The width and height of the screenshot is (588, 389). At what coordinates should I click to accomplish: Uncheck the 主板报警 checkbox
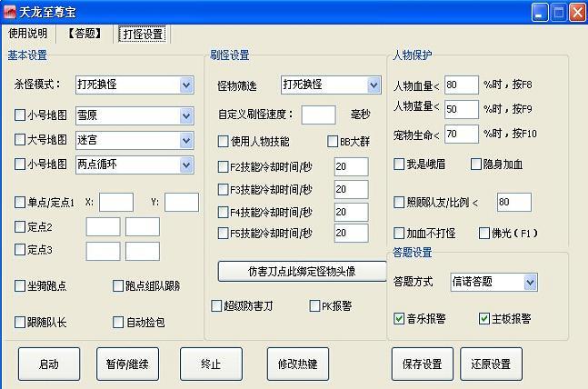point(484,318)
